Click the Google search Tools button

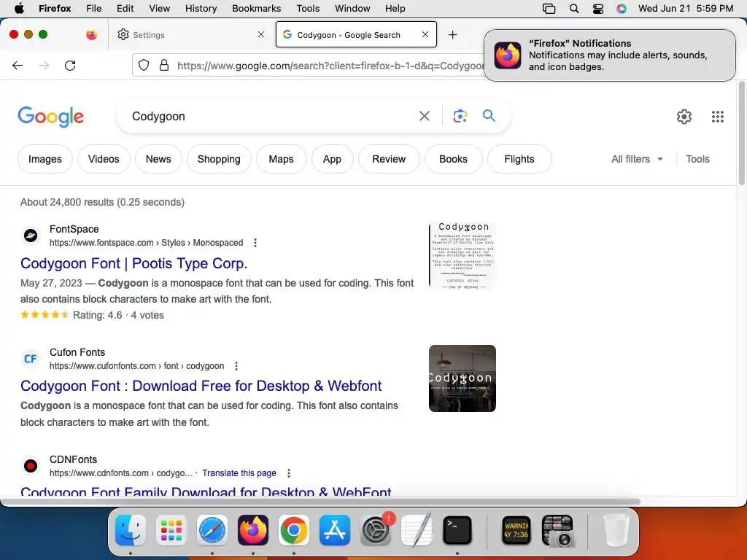[697, 159]
